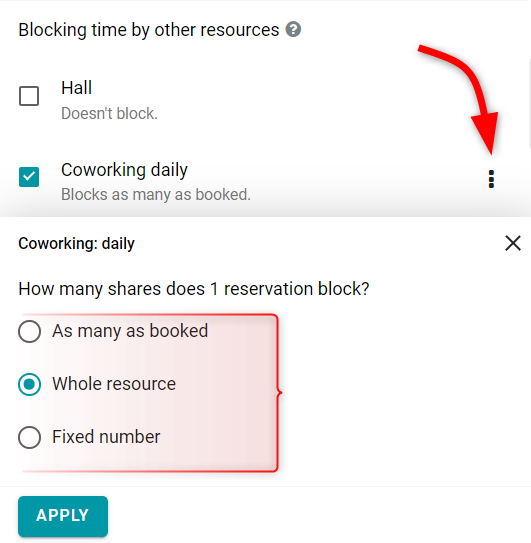Click the Coworking daily resource name text
This screenshot has height=543, width=531.
(x=124, y=170)
